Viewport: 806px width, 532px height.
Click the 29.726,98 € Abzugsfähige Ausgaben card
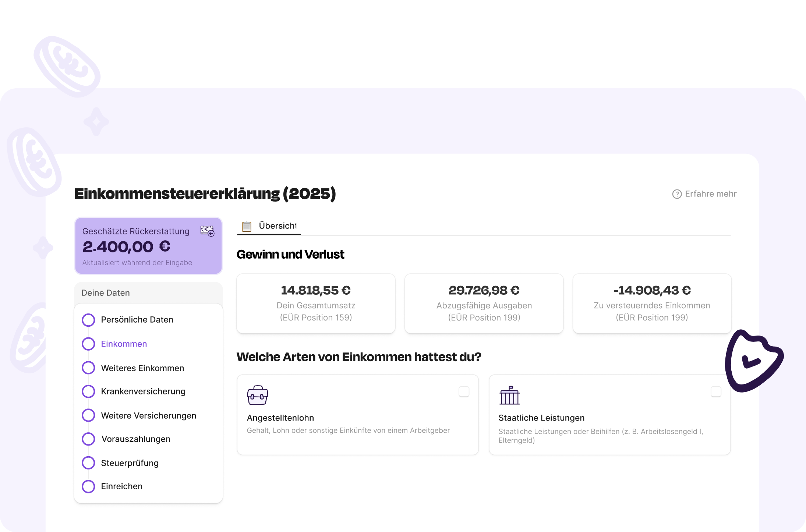point(484,304)
